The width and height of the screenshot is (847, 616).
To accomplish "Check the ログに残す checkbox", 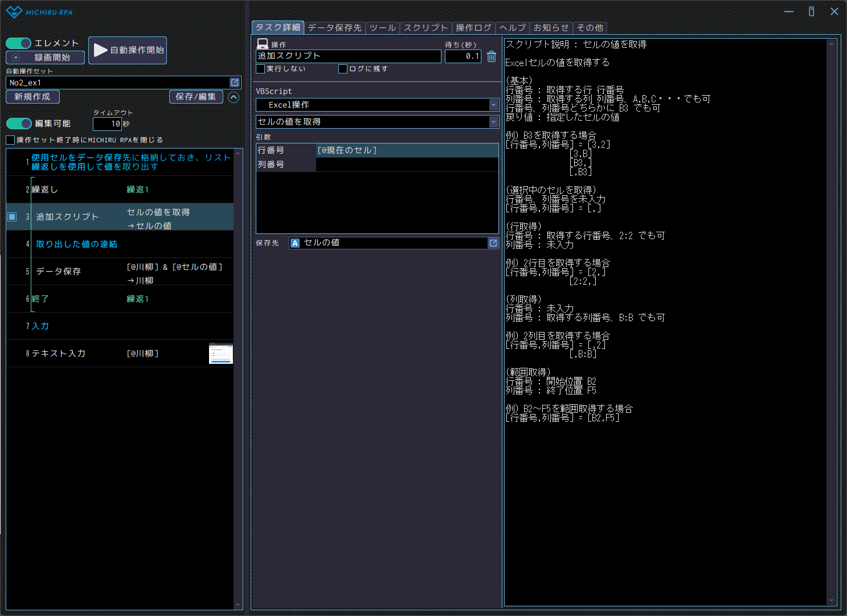I will coord(343,69).
